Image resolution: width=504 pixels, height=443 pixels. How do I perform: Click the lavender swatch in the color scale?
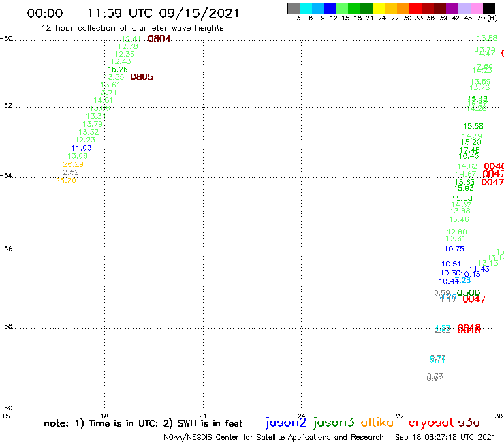point(464,8)
